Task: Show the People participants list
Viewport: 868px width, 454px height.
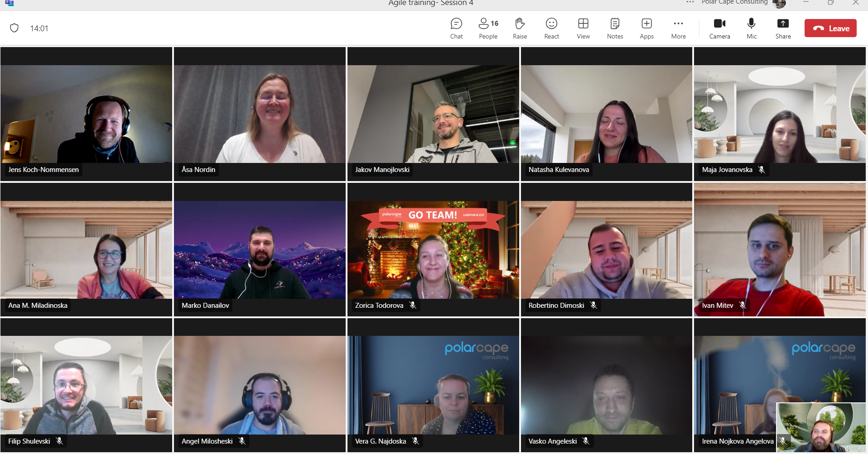Action: pos(488,29)
